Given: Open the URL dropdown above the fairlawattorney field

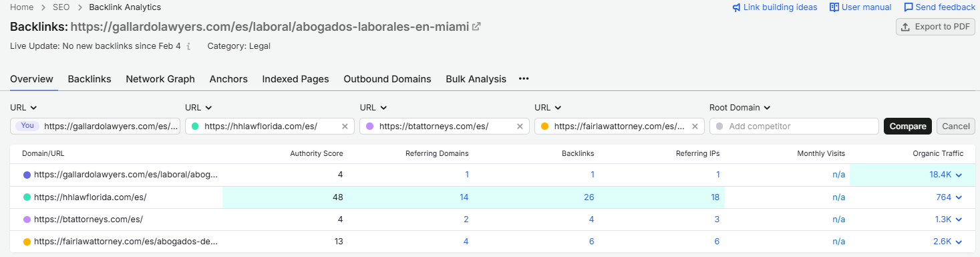Looking at the screenshot, I should point(548,107).
